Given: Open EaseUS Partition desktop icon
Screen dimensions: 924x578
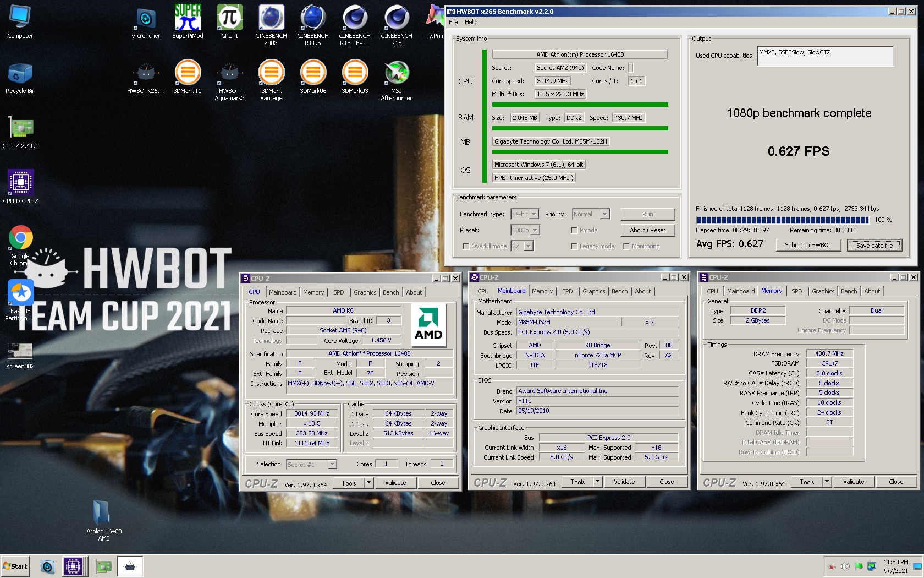Looking at the screenshot, I should (x=20, y=301).
